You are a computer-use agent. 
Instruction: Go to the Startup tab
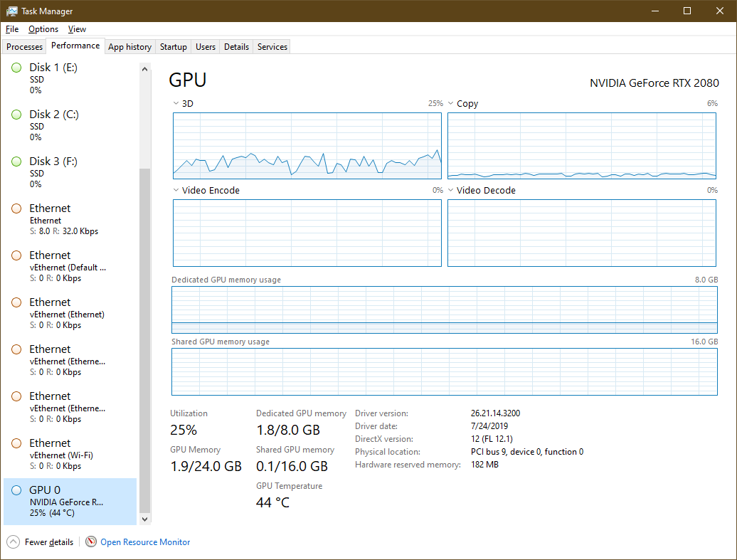pos(174,47)
